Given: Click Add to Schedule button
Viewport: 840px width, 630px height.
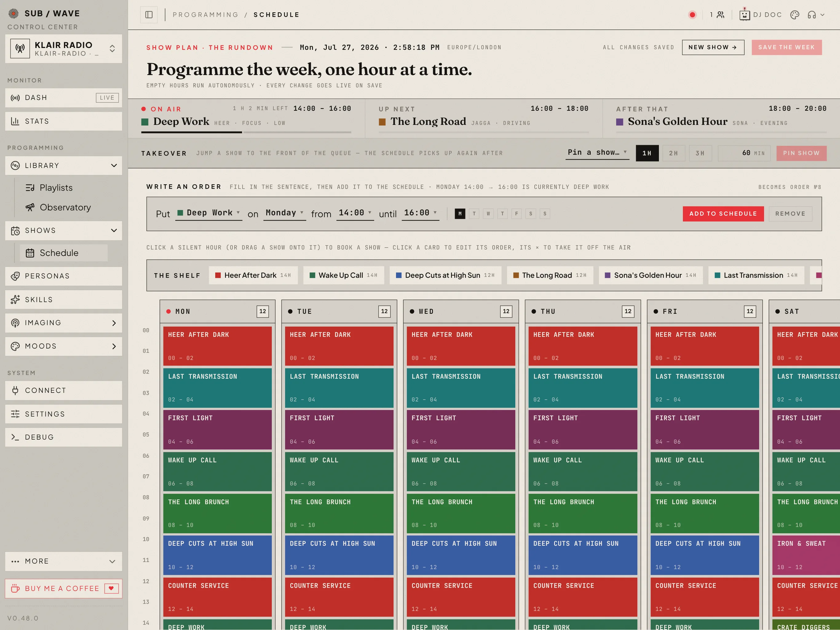Looking at the screenshot, I should click(x=723, y=214).
